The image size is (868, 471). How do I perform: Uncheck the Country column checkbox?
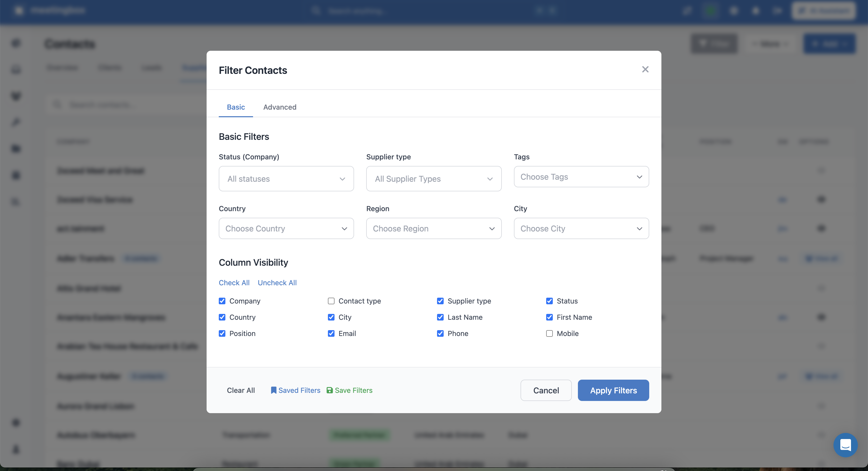click(222, 317)
